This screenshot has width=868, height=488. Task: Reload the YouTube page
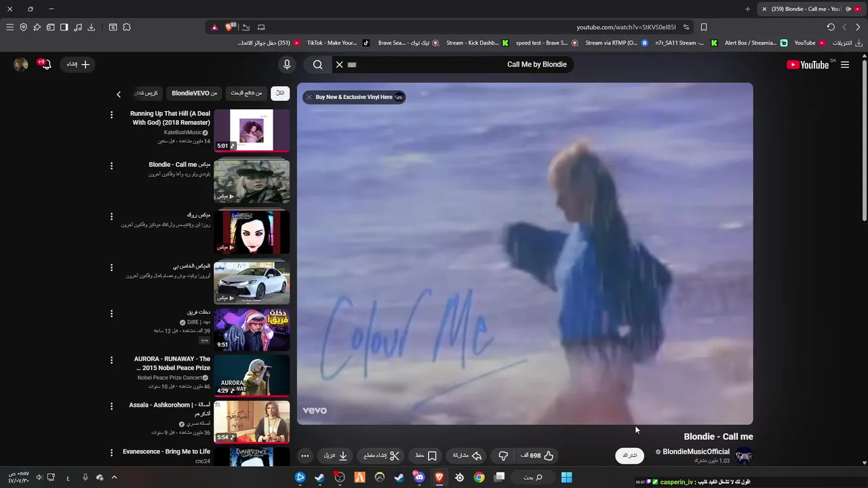(831, 27)
